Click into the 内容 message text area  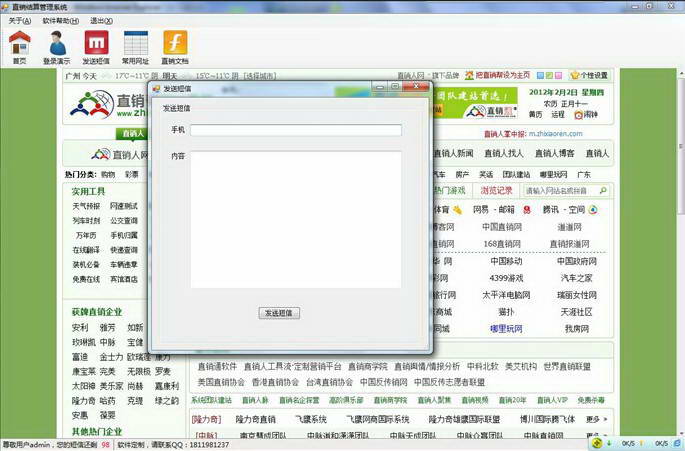pyautogui.click(x=296, y=219)
